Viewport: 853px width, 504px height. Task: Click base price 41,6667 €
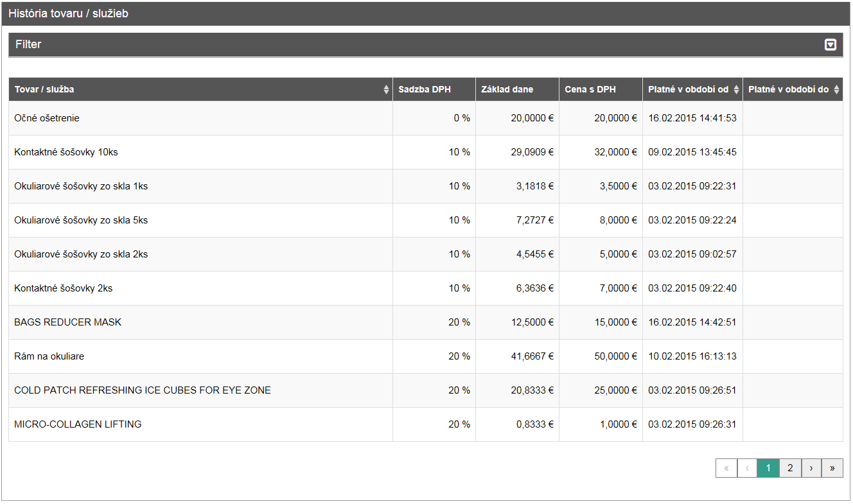point(532,356)
